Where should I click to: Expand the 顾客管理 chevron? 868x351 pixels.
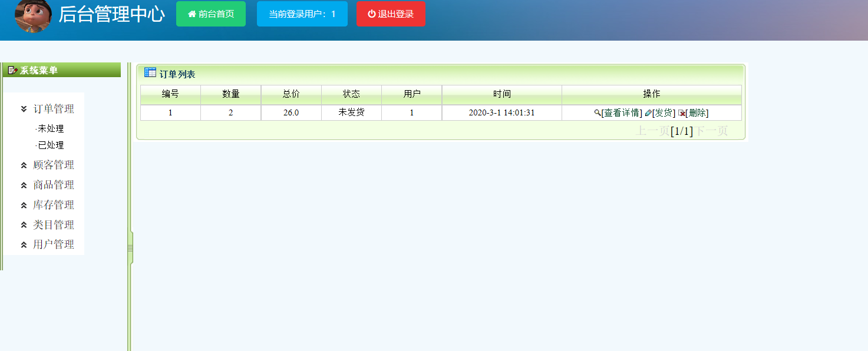pyautogui.click(x=24, y=165)
